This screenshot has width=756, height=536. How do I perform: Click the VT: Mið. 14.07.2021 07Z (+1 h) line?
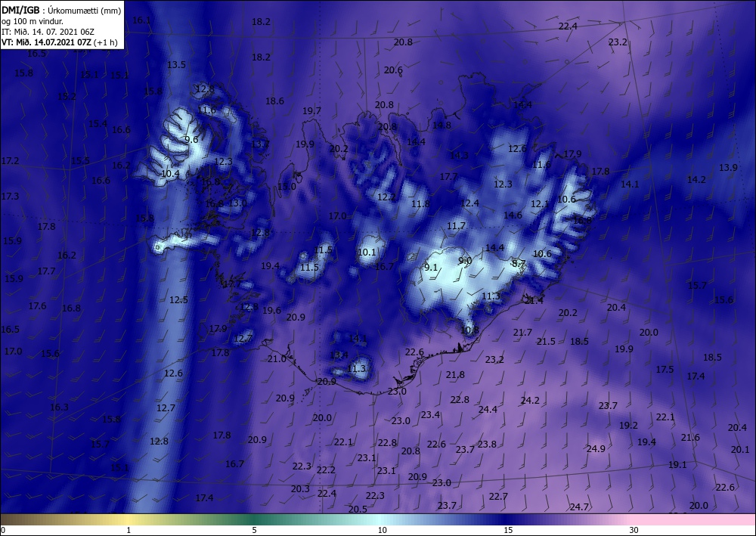[59, 42]
